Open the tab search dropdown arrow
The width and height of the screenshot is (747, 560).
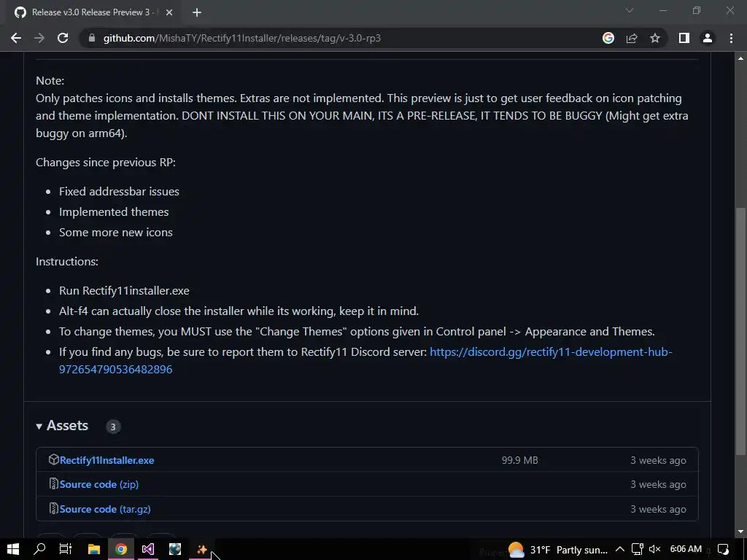[x=630, y=10]
